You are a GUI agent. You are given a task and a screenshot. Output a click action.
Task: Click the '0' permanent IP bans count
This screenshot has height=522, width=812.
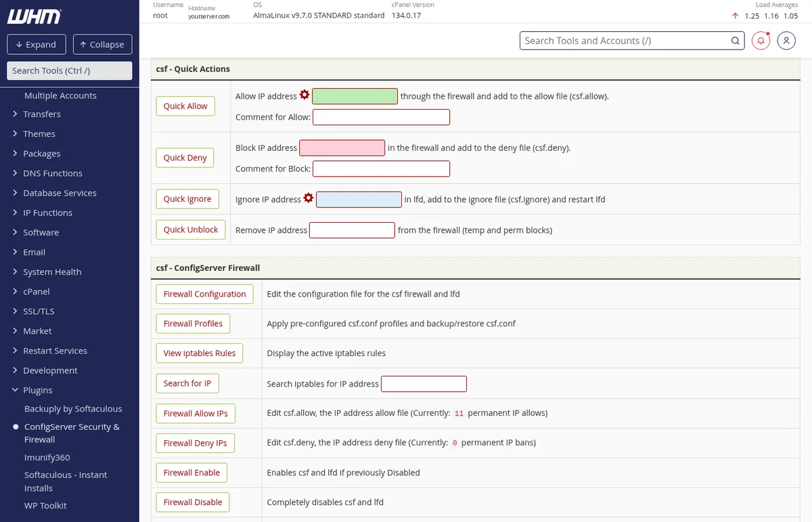455,443
